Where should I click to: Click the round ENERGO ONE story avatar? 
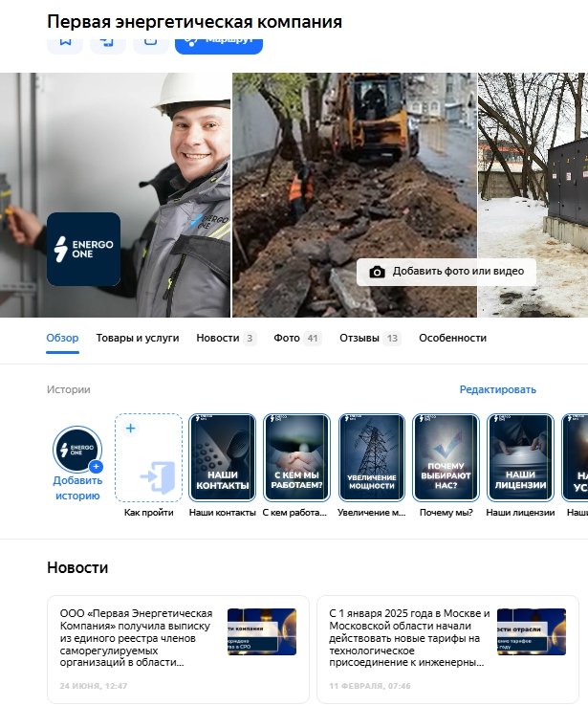pos(77,450)
